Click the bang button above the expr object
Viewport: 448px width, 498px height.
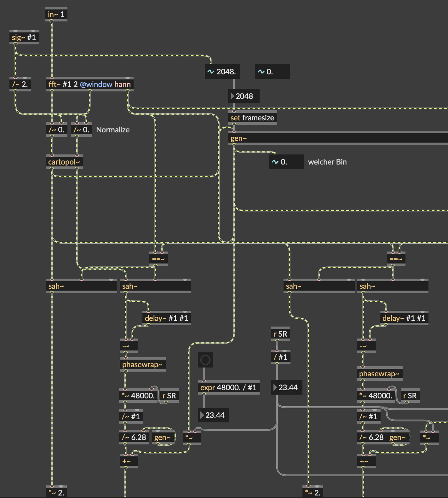205,360
